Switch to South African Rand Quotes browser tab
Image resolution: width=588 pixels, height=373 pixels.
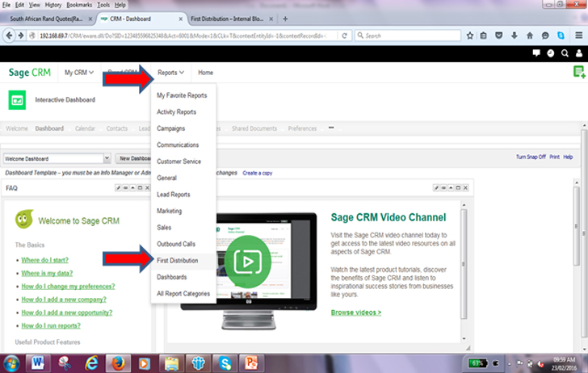click(x=47, y=19)
